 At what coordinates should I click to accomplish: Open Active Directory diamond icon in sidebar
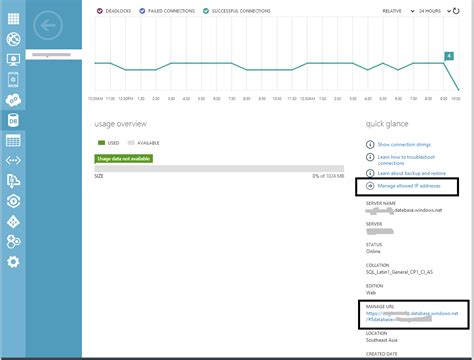pyautogui.click(x=13, y=222)
